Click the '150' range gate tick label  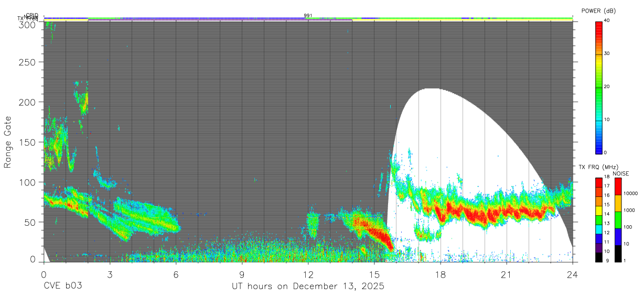tap(27, 142)
